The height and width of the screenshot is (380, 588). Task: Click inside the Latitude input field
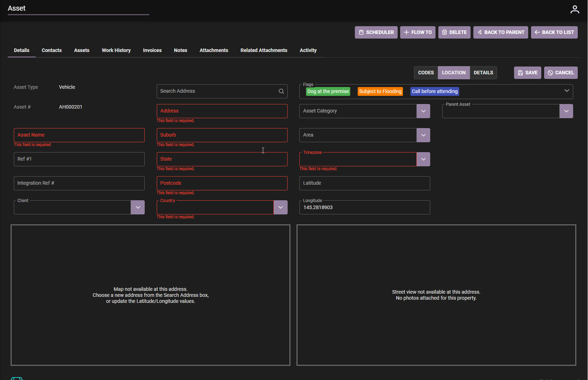(x=364, y=183)
